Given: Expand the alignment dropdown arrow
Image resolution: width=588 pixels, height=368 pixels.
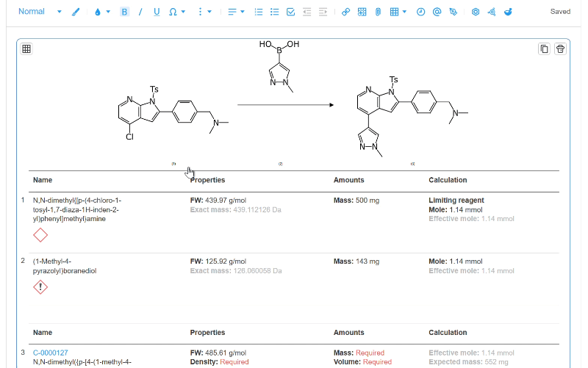Looking at the screenshot, I should click(x=243, y=12).
